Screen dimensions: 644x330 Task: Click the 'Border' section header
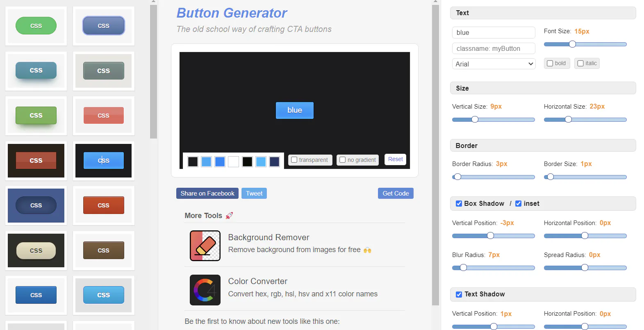[543, 146]
